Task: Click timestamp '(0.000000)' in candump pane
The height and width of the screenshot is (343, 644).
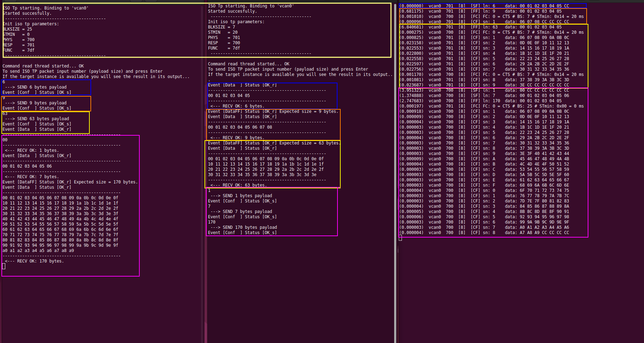Action: click(412, 6)
